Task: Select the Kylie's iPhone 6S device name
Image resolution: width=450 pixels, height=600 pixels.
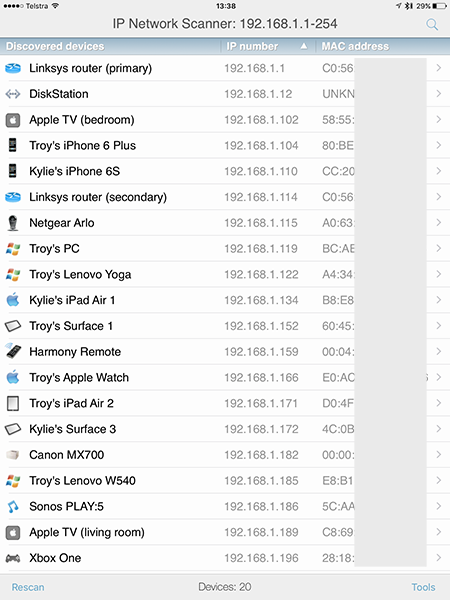Action: tap(75, 171)
